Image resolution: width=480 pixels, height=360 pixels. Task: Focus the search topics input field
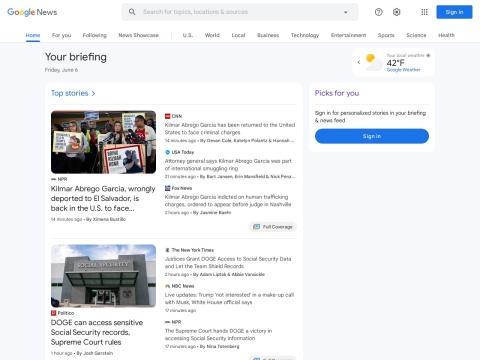[x=240, y=12]
